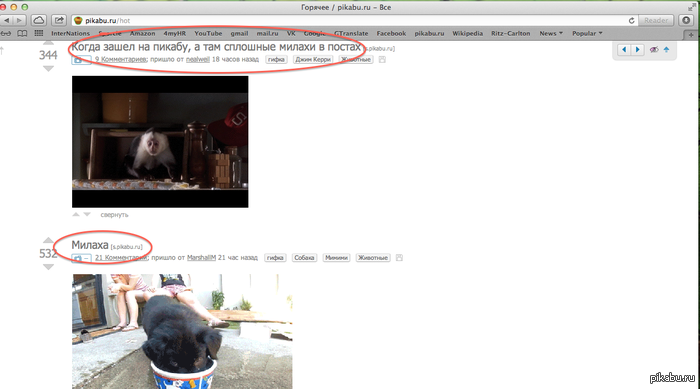Image resolution: width=700 pixels, height=389 pixels.
Task: Expand the Popular bookmarks dropdown
Action: tap(587, 33)
